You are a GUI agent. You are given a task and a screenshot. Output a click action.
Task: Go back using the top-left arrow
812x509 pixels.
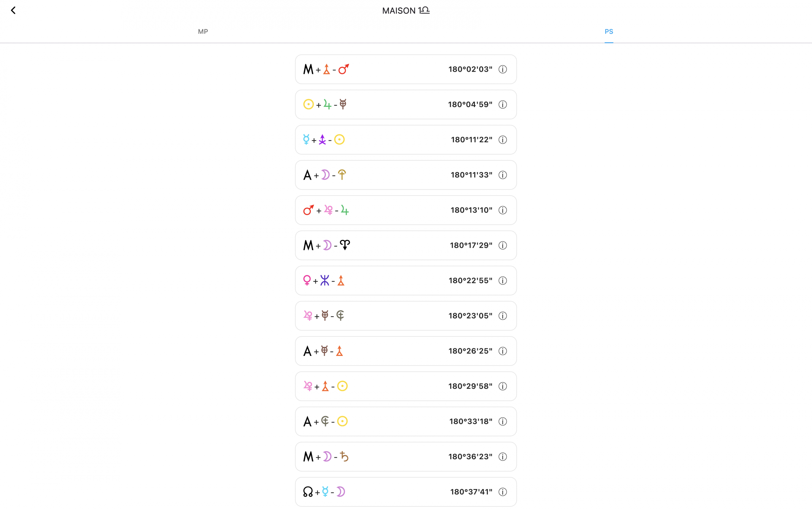[x=13, y=10]
